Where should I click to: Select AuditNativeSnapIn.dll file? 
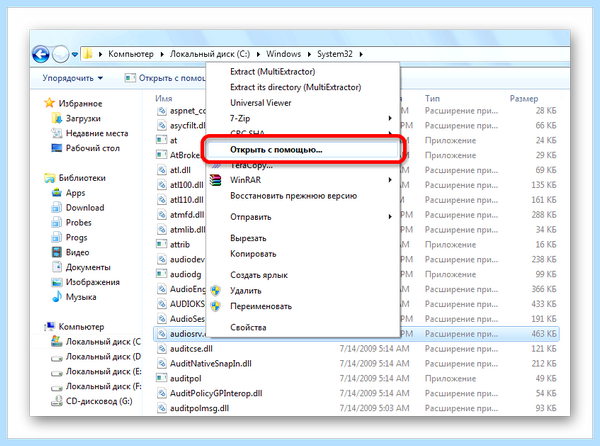coord(210,364)
